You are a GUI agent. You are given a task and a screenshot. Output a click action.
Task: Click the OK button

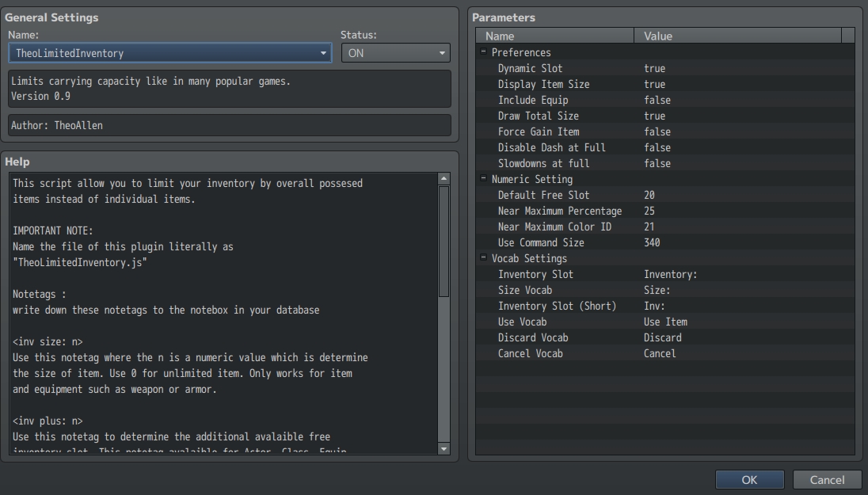pyautogui.click(x=749, y=479)
